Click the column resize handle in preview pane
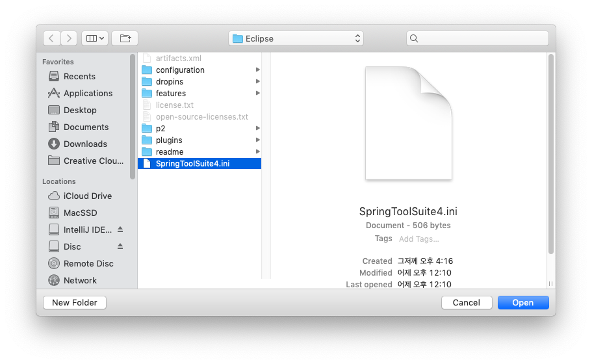This screenshot has width=592, height=364. click(x=550, y=283)
